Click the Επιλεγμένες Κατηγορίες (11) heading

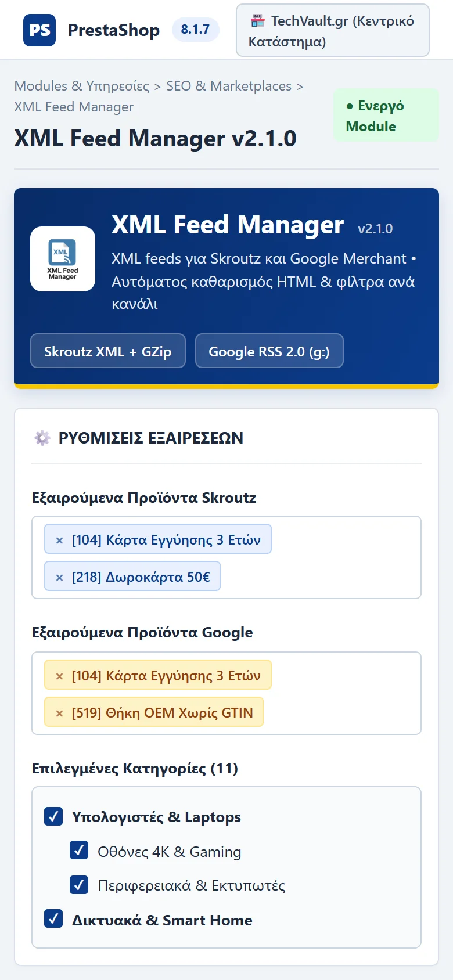(x=135, y=768)
